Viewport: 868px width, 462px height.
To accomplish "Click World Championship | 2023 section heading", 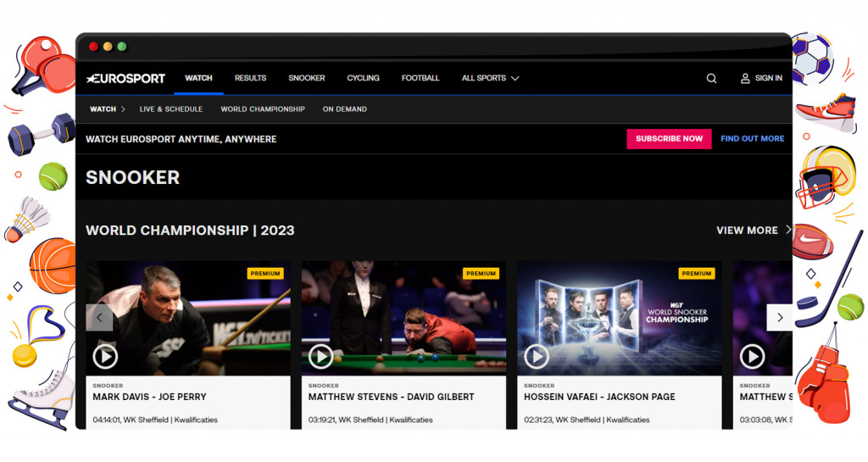I will click(190, 231).
